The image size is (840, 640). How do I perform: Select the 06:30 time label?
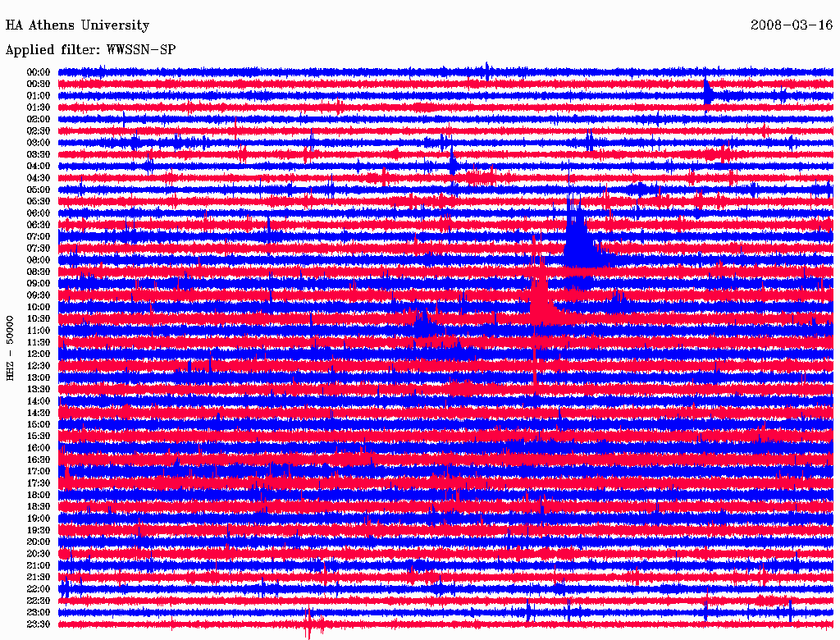(x=39, y=225)
